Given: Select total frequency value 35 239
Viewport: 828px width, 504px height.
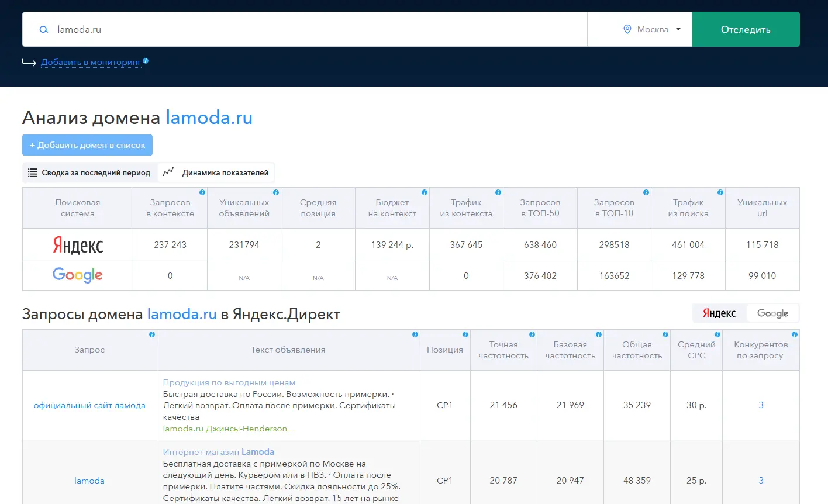Looking at the screenshot, I should click(x=637, y=405).
